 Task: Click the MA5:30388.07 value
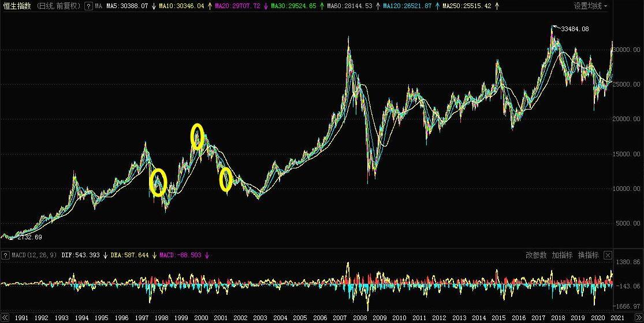(127, 6)
